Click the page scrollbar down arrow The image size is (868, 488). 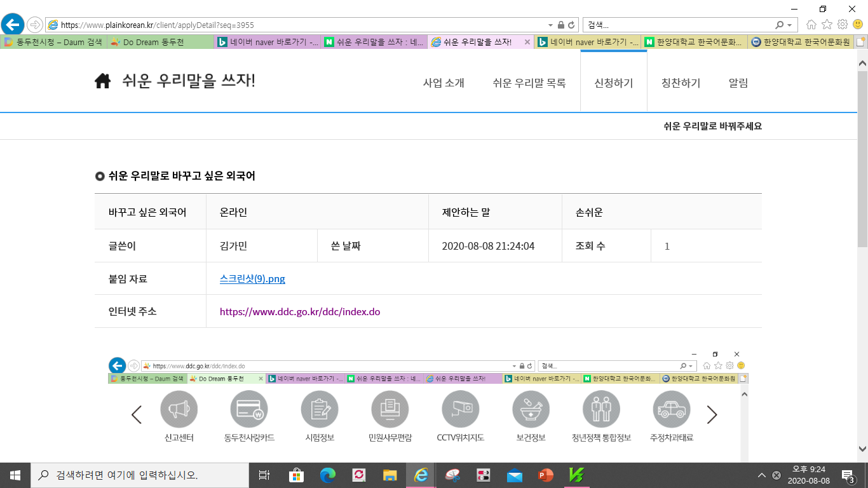click(862, 447)
